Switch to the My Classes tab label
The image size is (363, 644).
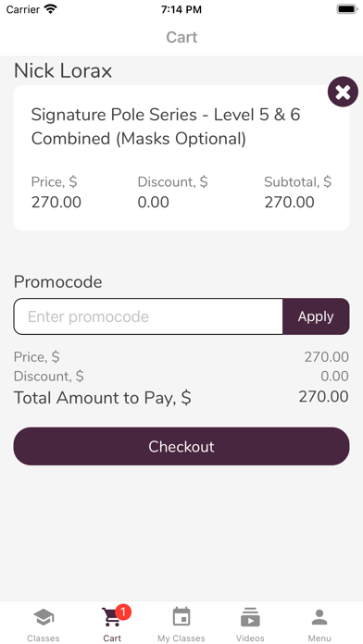(x=181, y=638)
